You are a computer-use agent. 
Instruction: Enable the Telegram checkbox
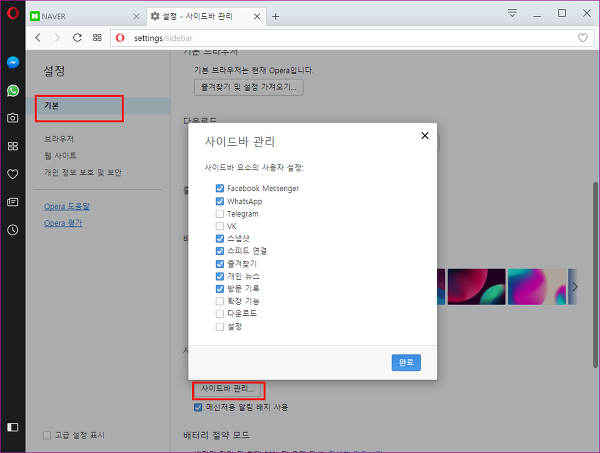pos(220,213)
